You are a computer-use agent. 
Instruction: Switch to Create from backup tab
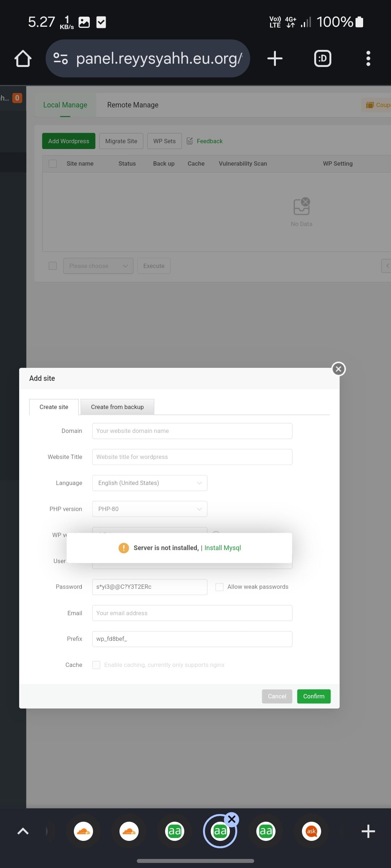coord(117,407)
